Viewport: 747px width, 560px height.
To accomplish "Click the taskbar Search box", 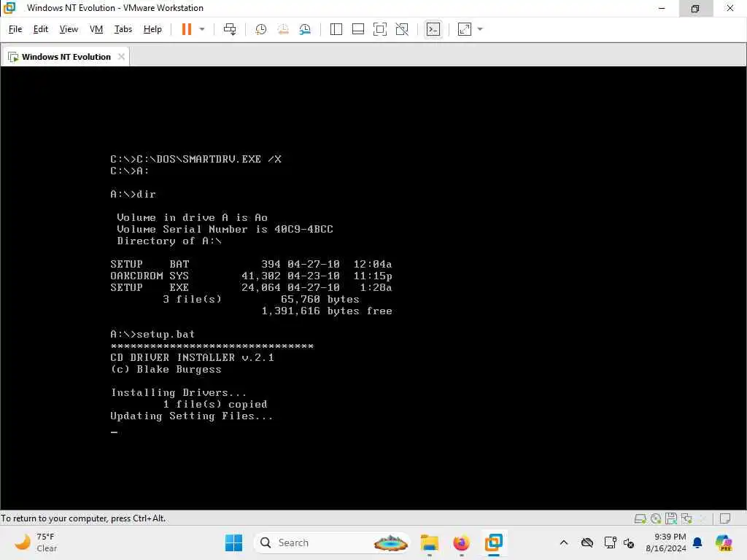I will pos(332,542).
